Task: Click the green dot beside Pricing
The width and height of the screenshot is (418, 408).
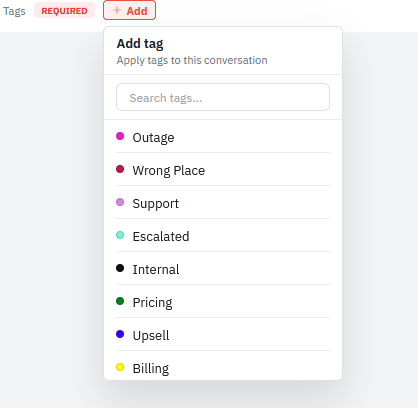Action: pyautogui.click(x=120, y=301)
